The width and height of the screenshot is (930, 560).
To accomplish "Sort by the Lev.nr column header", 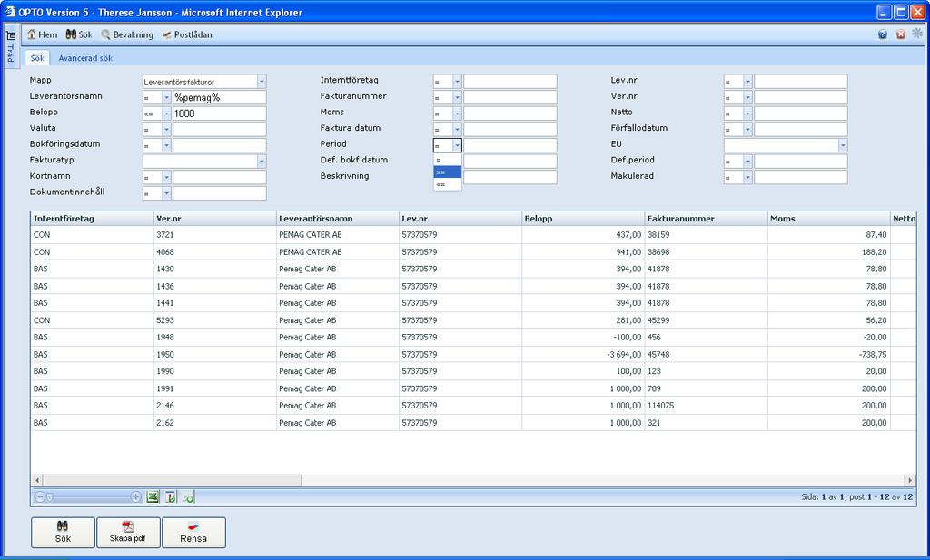I will (460, 219).
